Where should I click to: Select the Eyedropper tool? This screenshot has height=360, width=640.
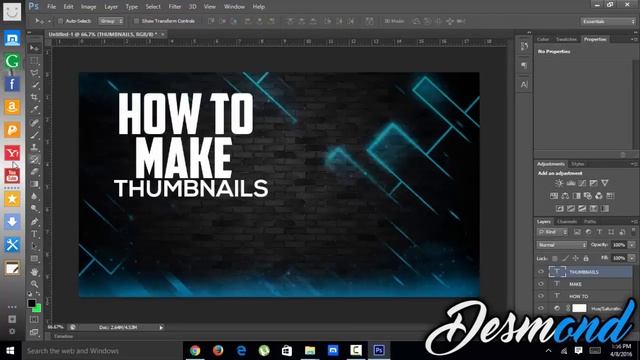coord(34,109)
